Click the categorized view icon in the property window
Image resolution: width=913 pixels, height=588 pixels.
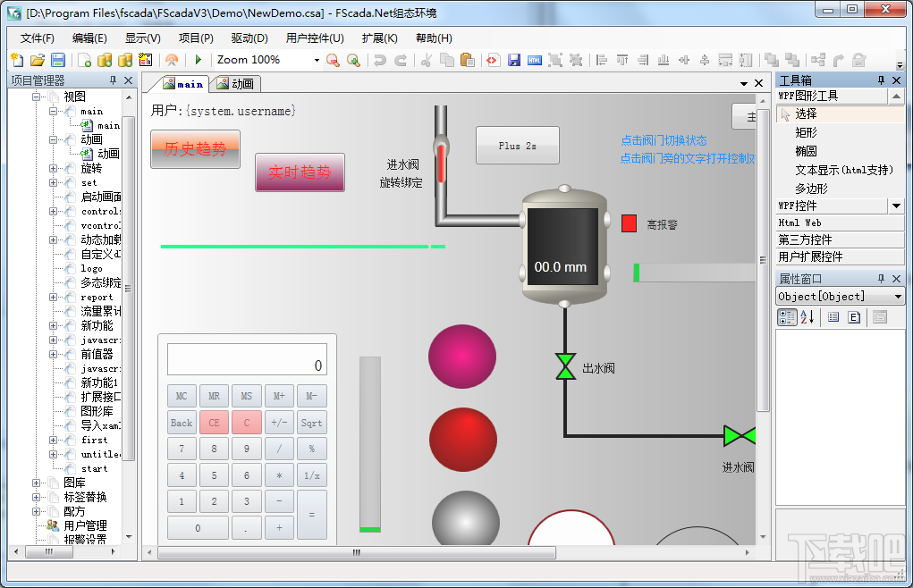tap(787, 317)
